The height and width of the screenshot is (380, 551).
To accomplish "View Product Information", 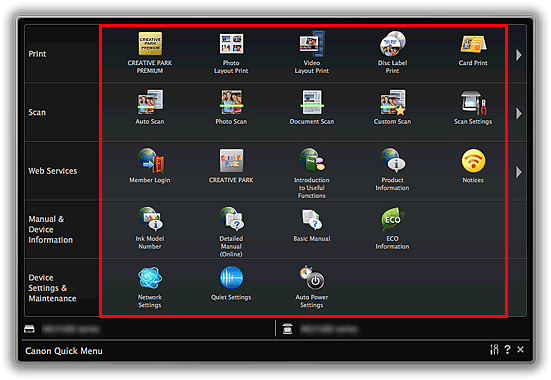I will pos(393,169).
